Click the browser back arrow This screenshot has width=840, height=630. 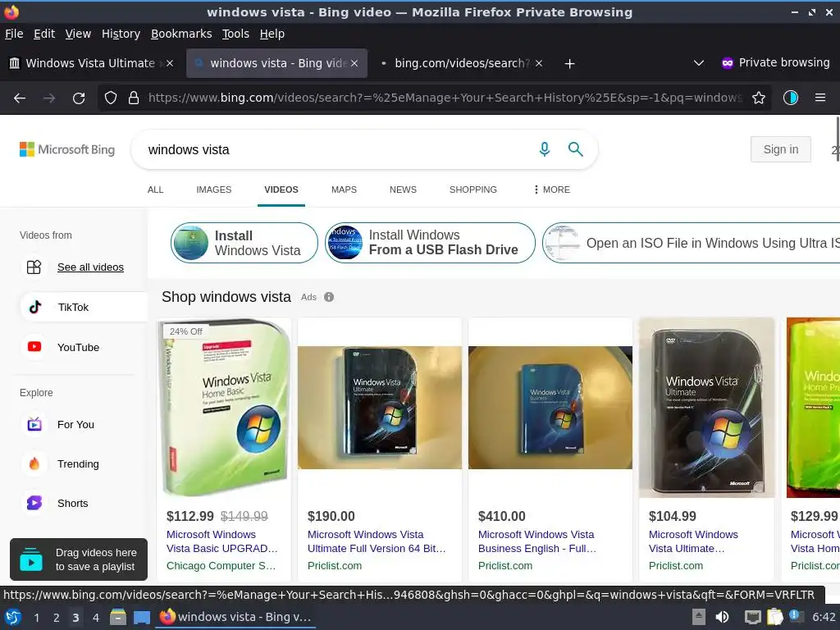[x=20, y=98]
